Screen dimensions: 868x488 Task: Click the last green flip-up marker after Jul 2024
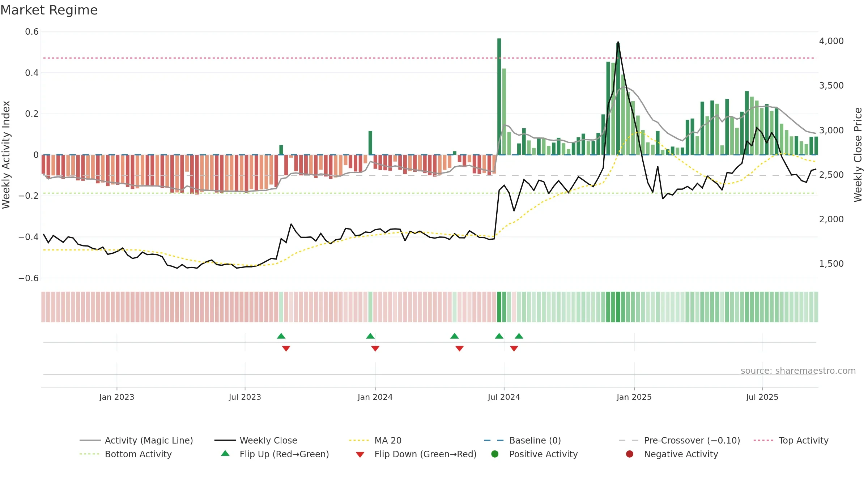519,336
